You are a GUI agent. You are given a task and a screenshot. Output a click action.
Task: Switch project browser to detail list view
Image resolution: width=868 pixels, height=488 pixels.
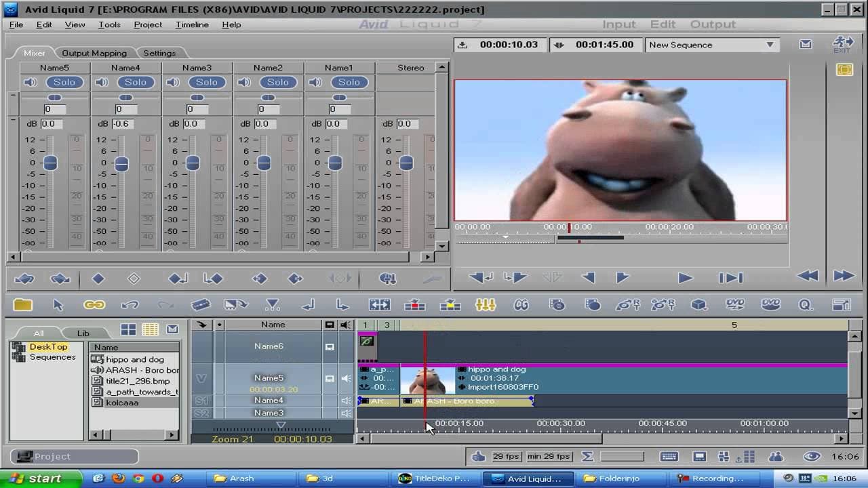[x=151, y=329]
